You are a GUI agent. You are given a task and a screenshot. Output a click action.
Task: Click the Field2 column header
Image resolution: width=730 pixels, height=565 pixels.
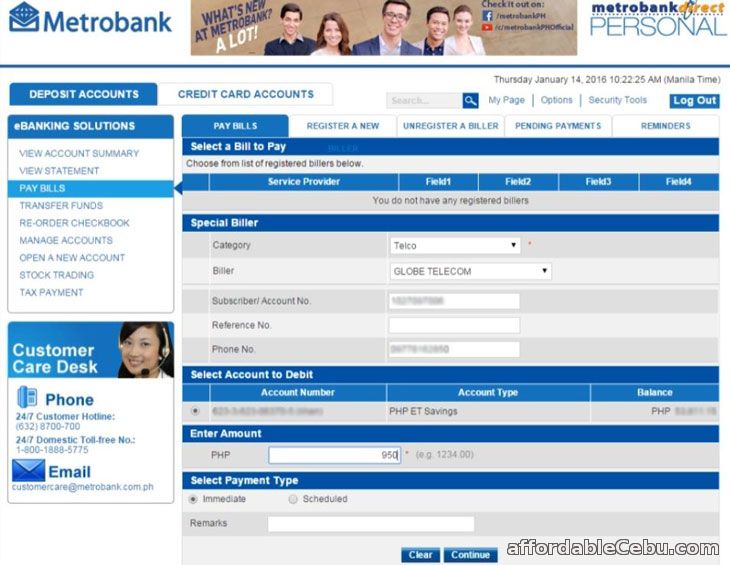point(518,182)
